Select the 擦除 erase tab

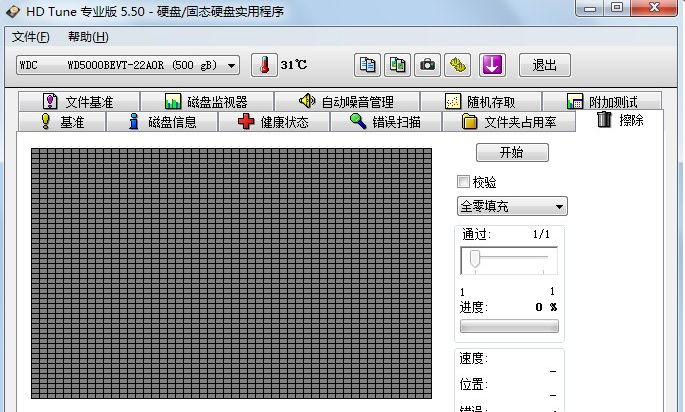(x=620, y=120)
